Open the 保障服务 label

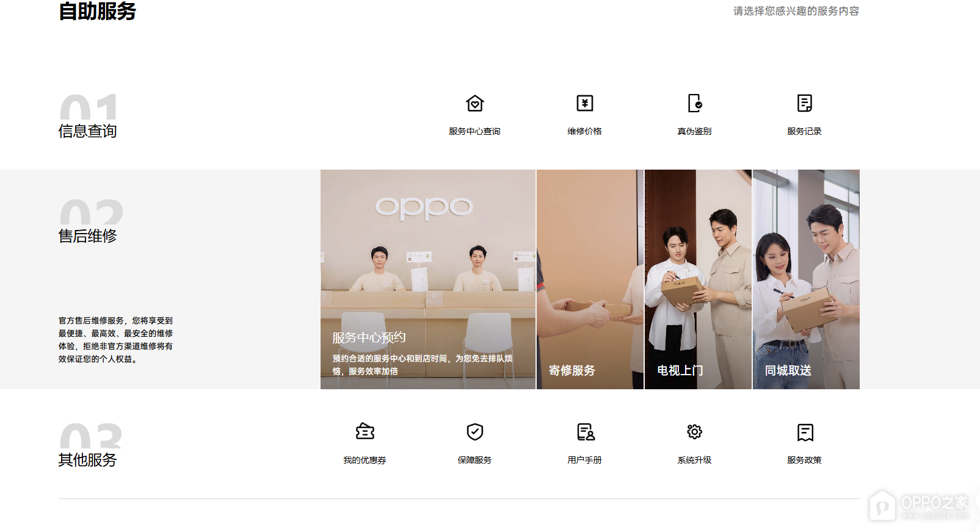click(474, 460)
